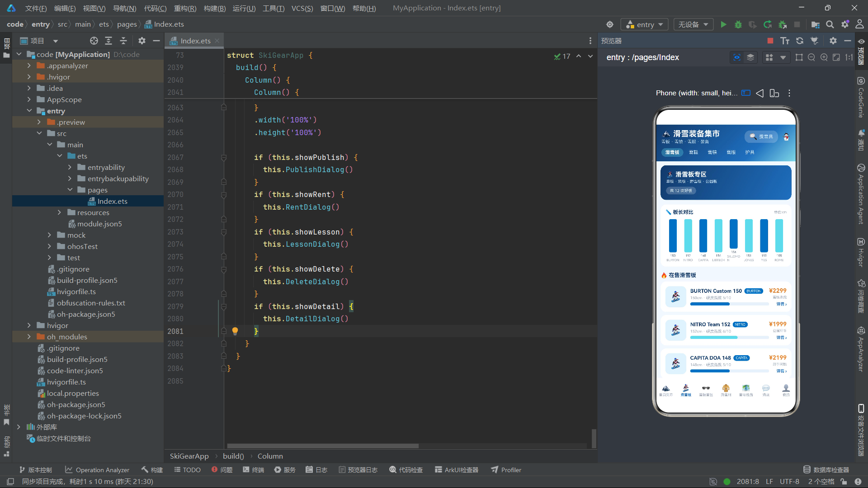Go back in the phone preview
This screenshot has width=868, height=488.
(x=760, y=93)
